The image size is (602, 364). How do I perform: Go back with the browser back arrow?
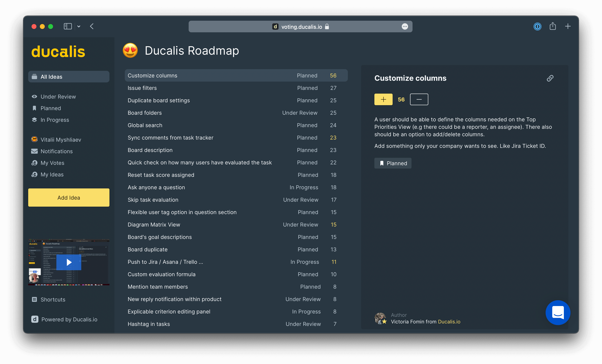[x=92, y=26]
